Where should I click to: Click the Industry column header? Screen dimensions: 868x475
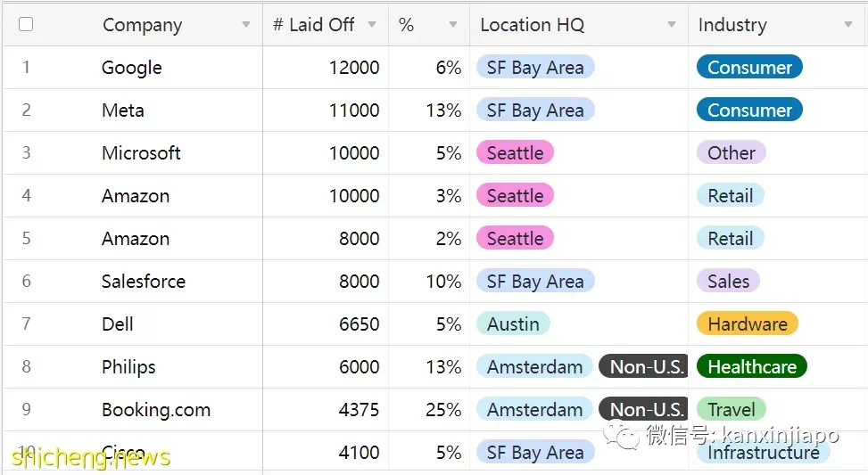732,25
